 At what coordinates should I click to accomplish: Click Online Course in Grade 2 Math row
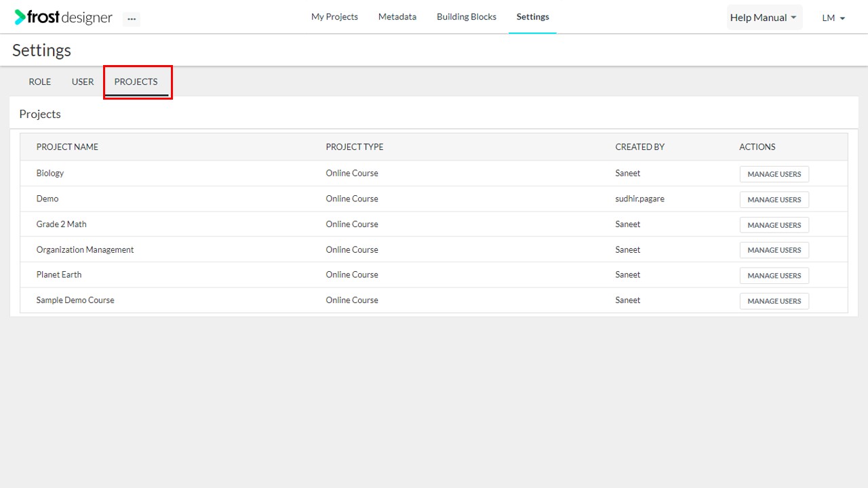coord(352,224)
